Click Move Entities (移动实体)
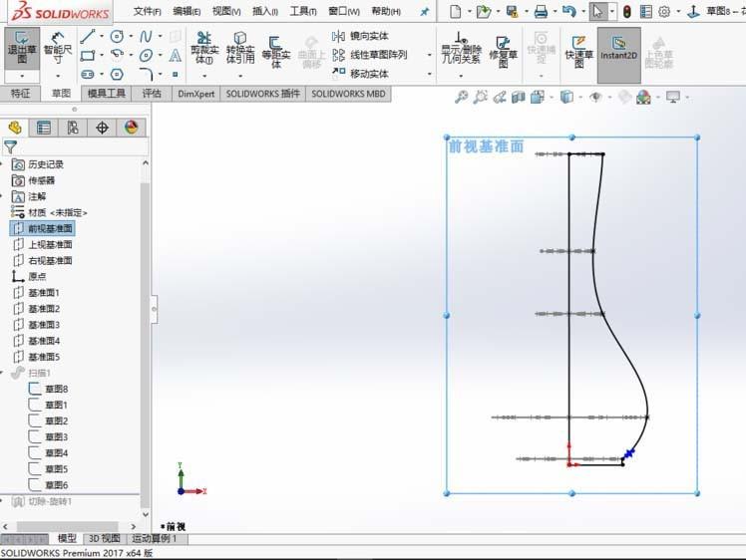746x560 pixels. [x=360, y=74]
